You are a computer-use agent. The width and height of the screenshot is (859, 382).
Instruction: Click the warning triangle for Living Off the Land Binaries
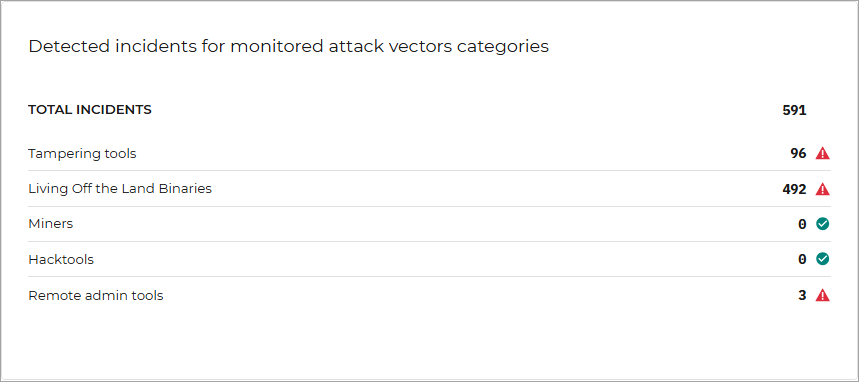point(822,189)
